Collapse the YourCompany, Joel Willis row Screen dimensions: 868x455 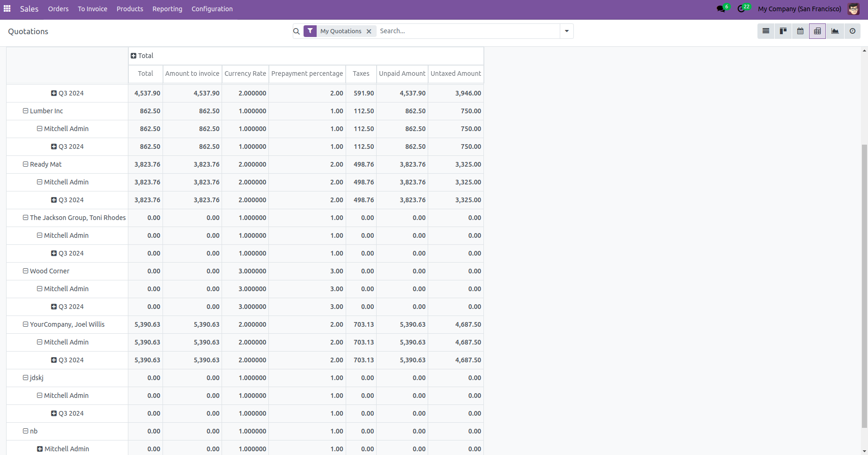[26, 324]
